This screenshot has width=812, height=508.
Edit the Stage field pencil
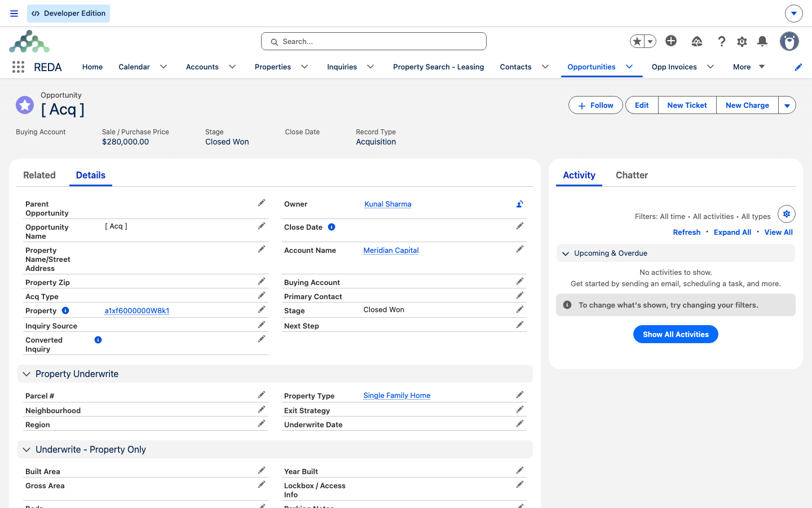tap(520, 309)
